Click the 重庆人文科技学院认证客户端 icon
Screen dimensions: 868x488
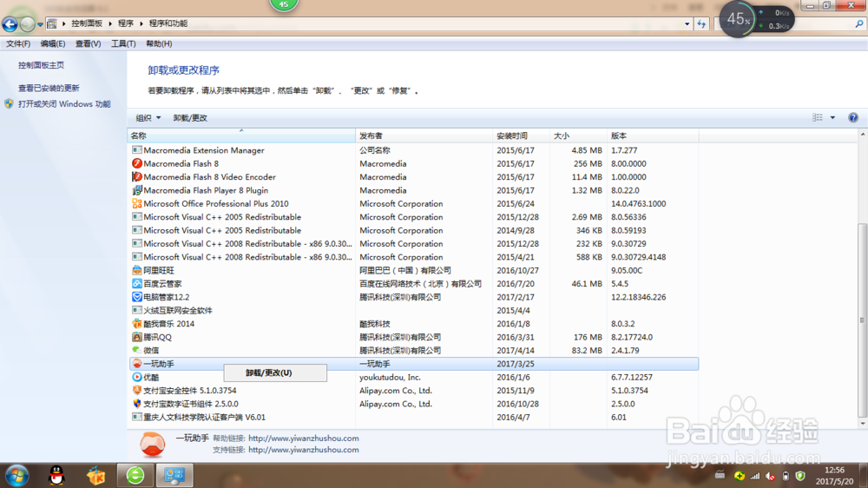coord(137,417)
